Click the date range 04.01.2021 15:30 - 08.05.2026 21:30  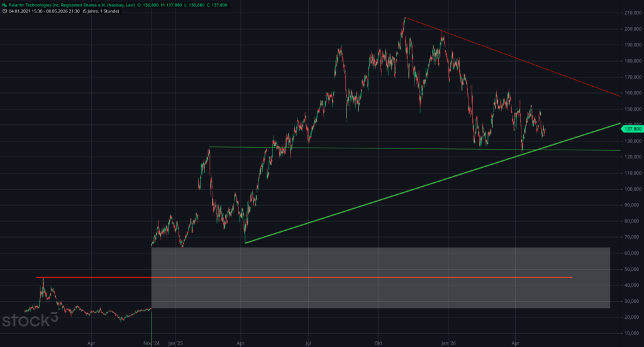point(44,11)
